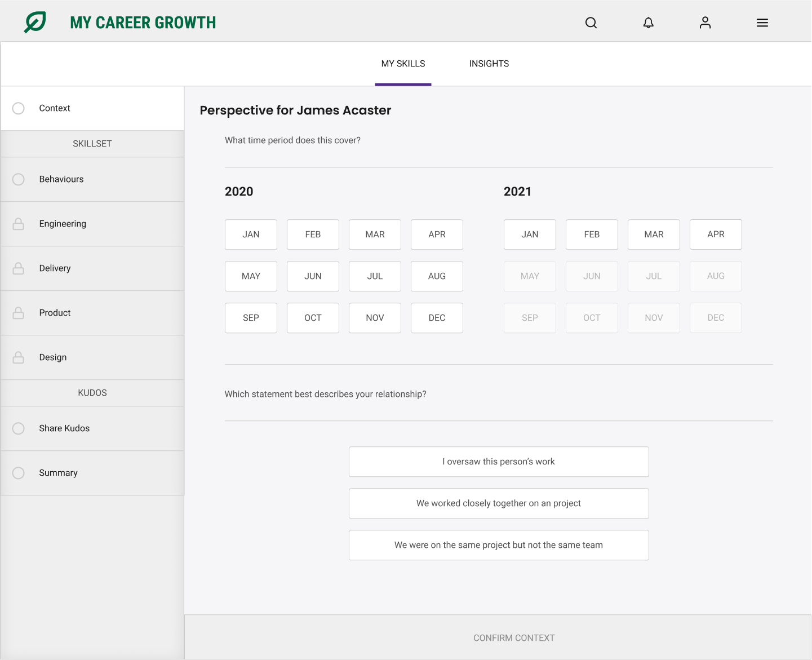
Task: Select DEC 2020 month button
Action: tap(437, 318)
